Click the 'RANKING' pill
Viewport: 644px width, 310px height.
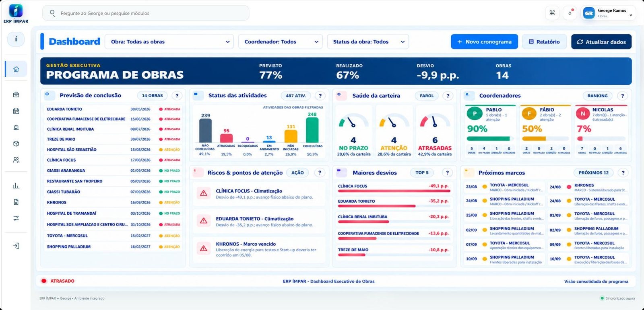coord(597,96)
